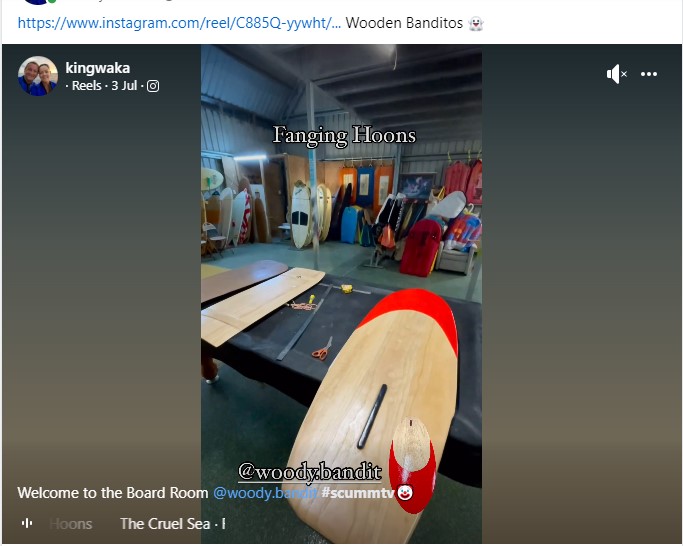Click the clown emoji in caption
Viewport: 683px width, 546px height.
click(405, 493)
